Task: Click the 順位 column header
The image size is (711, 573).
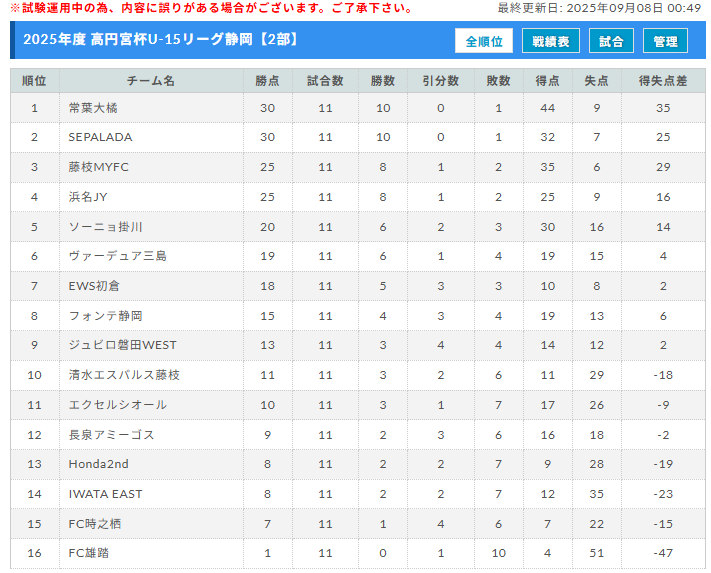Action: click(x=34, y=81)
